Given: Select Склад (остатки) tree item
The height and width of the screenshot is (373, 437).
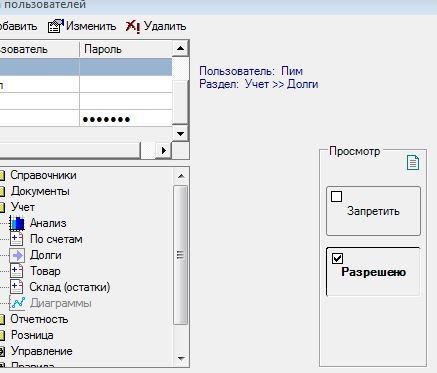Looking at the screenshot, I should pyautogui.click(x=70, y=287).
